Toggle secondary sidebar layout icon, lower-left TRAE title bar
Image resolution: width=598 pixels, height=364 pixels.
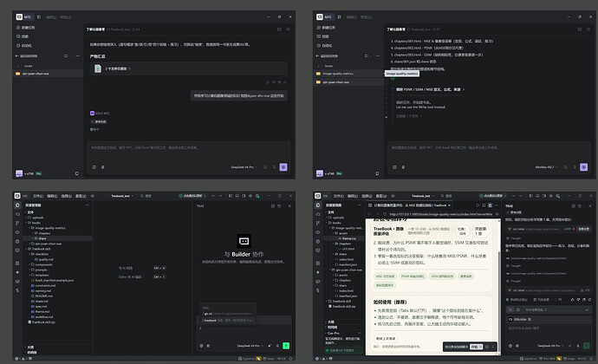[x=244, y=196]
